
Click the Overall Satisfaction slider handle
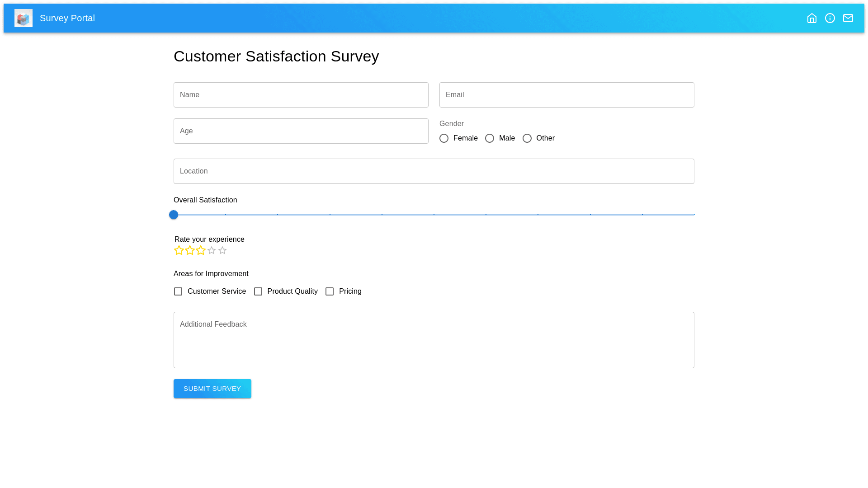tap(174, 215)
